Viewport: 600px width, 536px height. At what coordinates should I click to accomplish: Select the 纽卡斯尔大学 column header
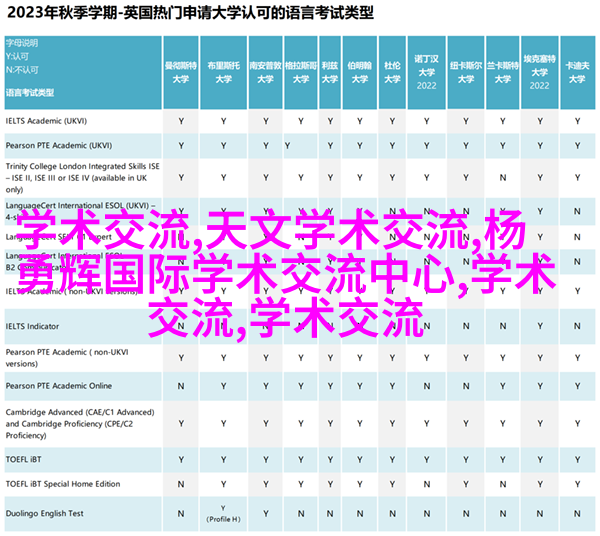pos(466,72)
